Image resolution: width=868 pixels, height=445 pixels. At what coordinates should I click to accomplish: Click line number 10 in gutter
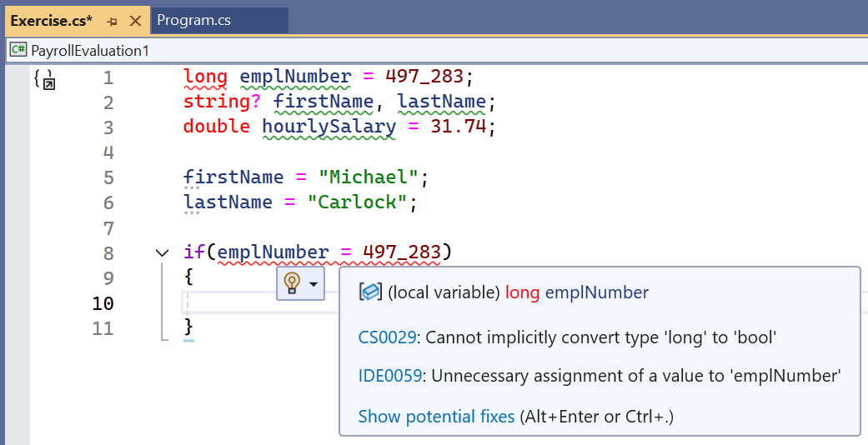point(103,303)
